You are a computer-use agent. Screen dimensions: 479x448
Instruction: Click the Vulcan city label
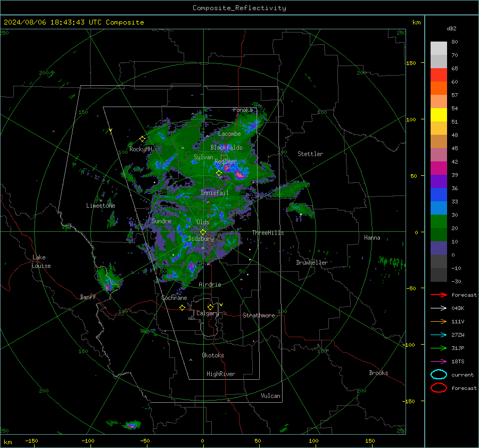[271, 396]
